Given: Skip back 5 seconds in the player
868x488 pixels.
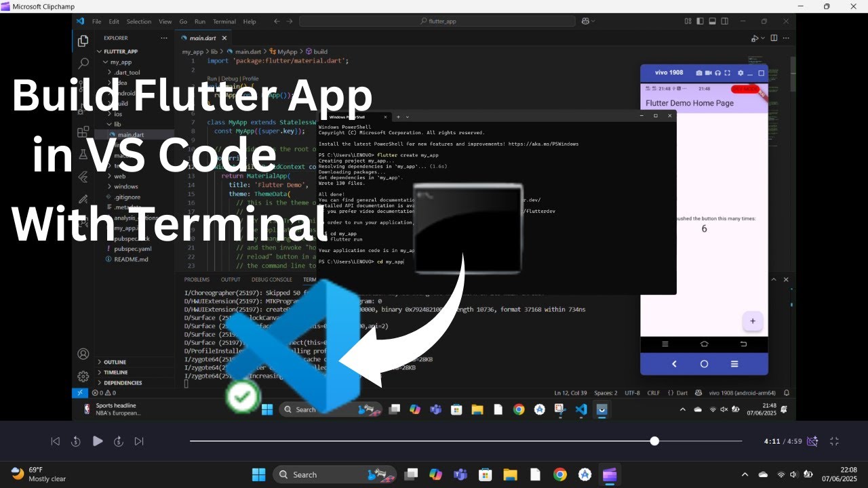Looking at the screenshot, I should click(76, 441).
